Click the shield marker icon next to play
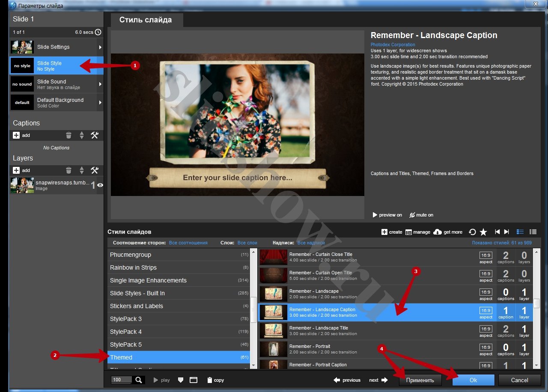The height and width of the screenshot is (392, 548). (181, 380)
